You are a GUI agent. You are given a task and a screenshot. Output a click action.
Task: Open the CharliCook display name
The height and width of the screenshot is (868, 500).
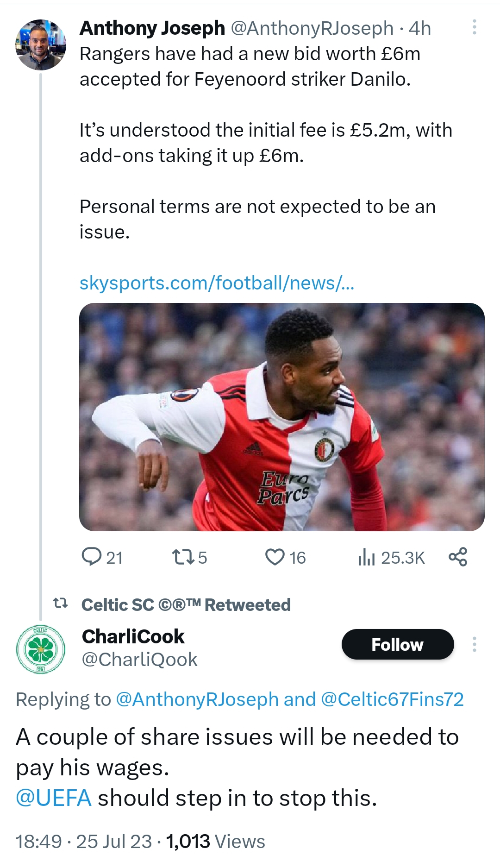(133, 636)
